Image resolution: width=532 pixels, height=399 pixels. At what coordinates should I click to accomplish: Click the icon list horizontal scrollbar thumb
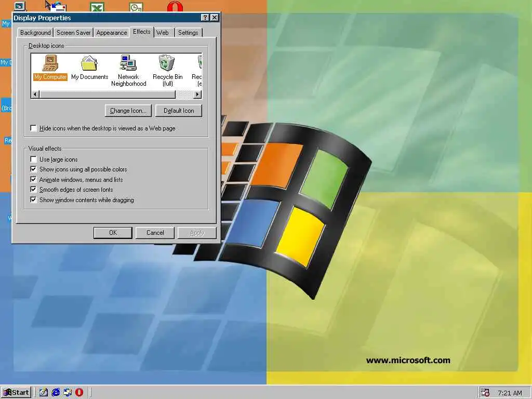click(x=107, y=95)
